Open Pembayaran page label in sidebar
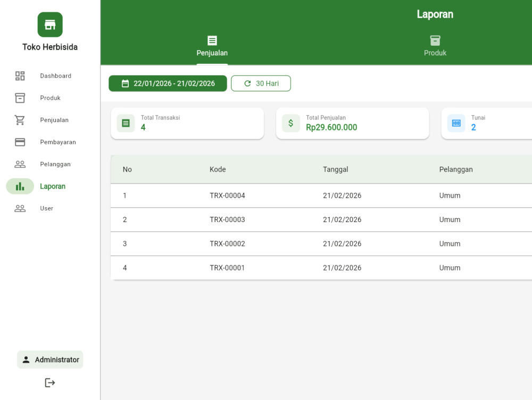This screenshot has height=400, width=532. 58,142
